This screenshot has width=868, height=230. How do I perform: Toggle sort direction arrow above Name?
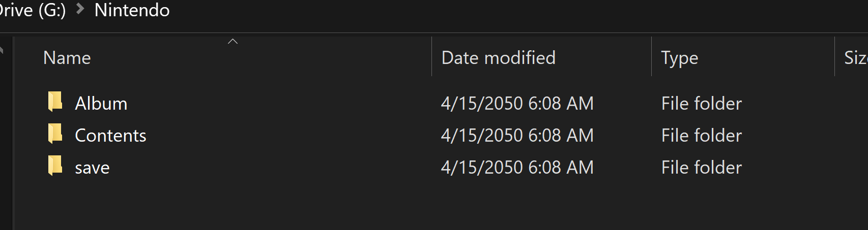pos(233,41)
